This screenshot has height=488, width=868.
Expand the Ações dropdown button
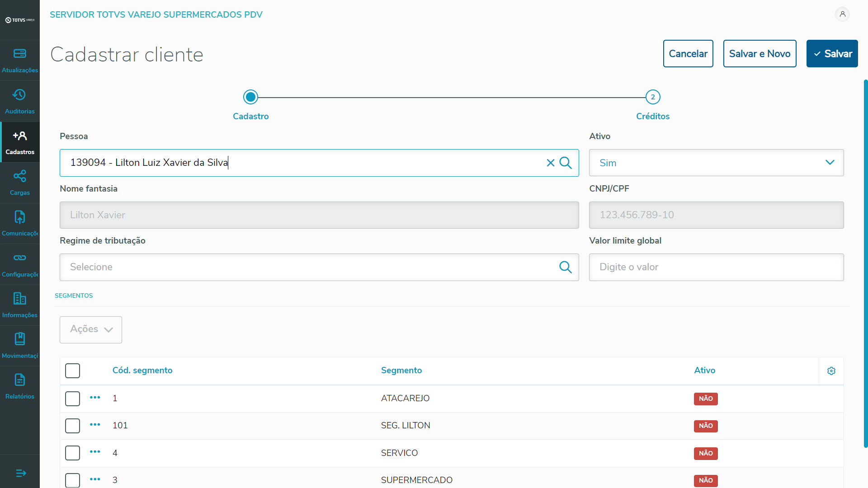(x=91, y=329)
